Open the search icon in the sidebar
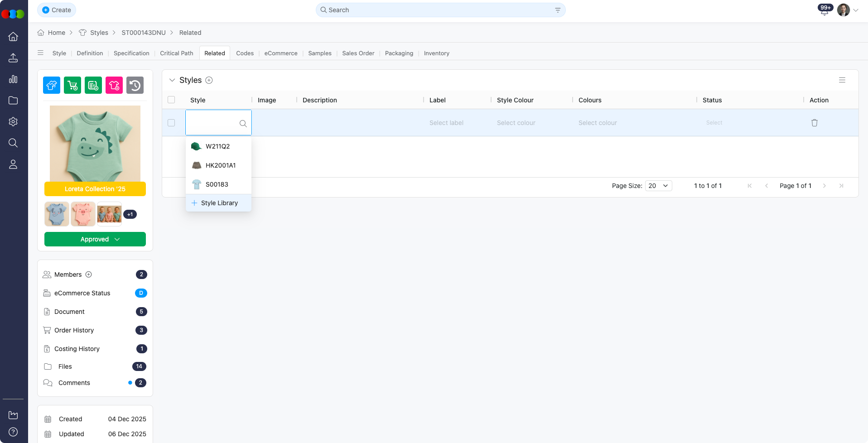 click(x=13, y=143)
